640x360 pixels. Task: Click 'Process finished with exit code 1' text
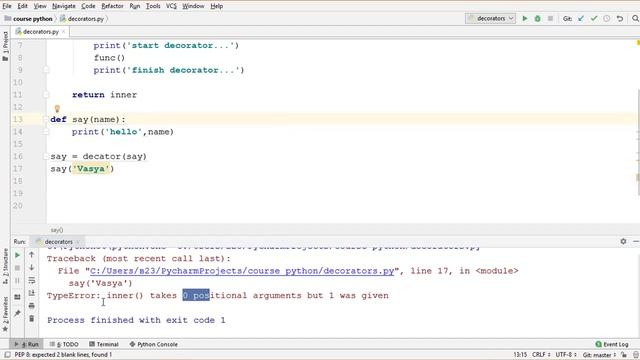tap(136, 320)
